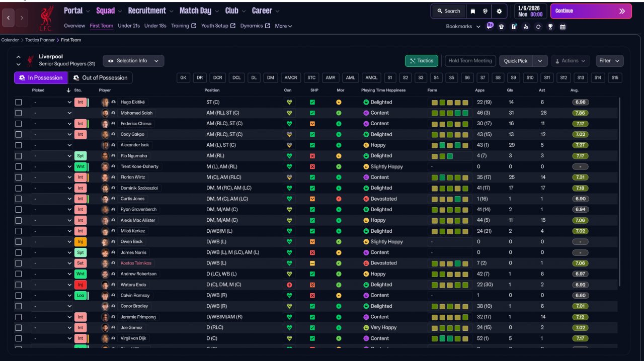Click the Quick Pick button

click(x=516, y=61)
